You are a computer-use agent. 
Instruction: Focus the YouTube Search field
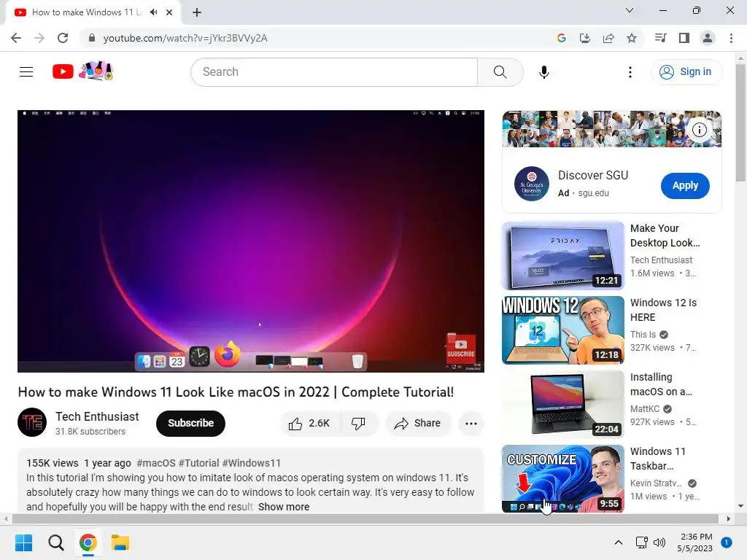tap(334, 72)
